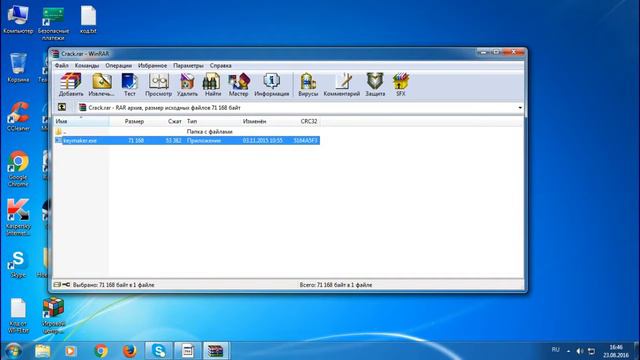Expand the archive path dropdown arrow
640x360 pixels.
tap(520, 108)
